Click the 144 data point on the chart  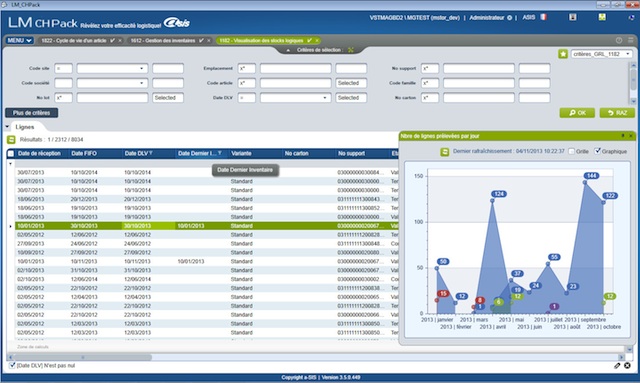(x=585, y=182)
